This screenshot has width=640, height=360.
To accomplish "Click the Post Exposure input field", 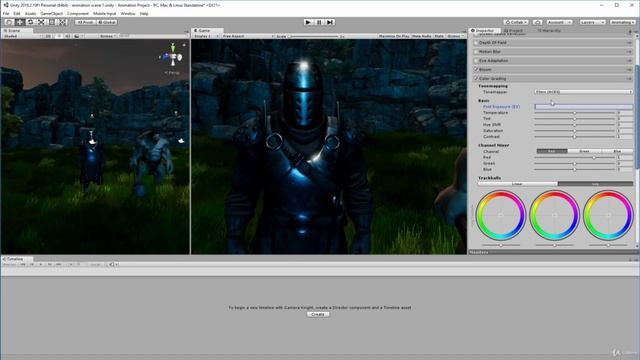I will coord(584,107).
